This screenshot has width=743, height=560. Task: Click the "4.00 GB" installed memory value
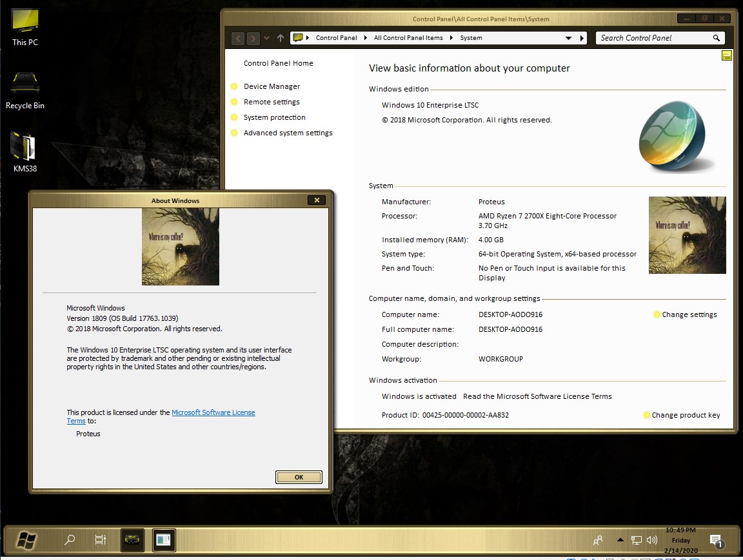pos(491,240)
